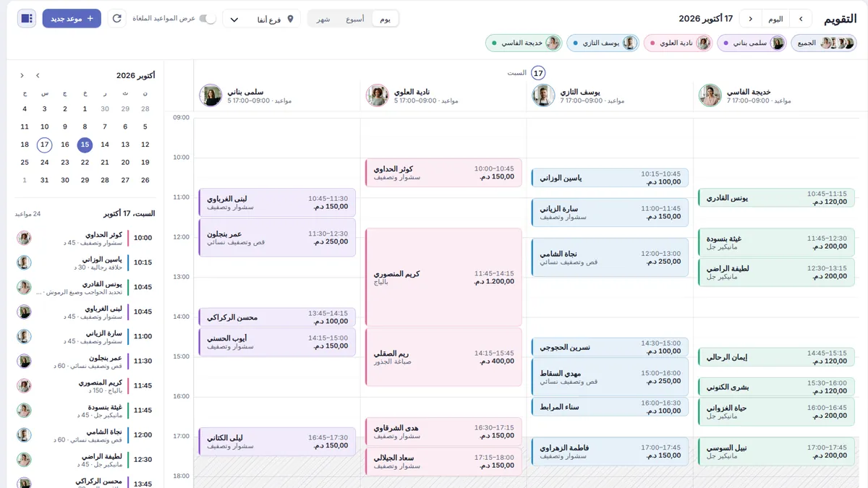868x488 pixels.
Task: Select day 8 in mini calendar
Action: click(x=85, y=127)
